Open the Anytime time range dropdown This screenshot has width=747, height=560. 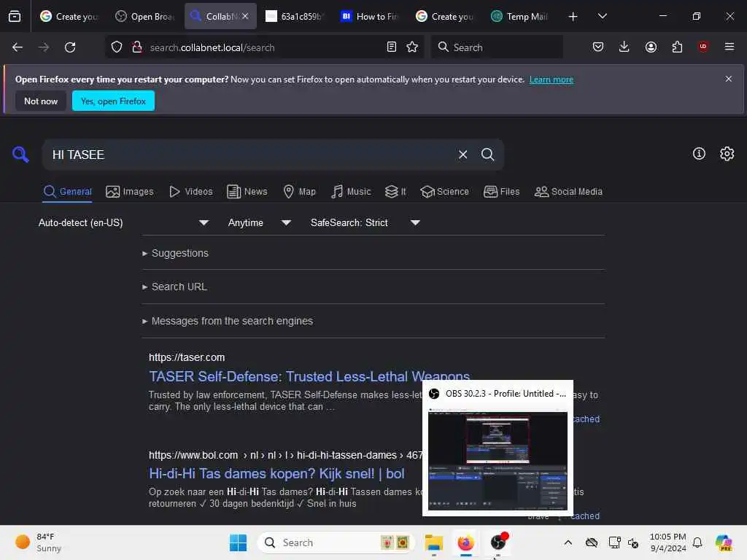pos(259,222)
